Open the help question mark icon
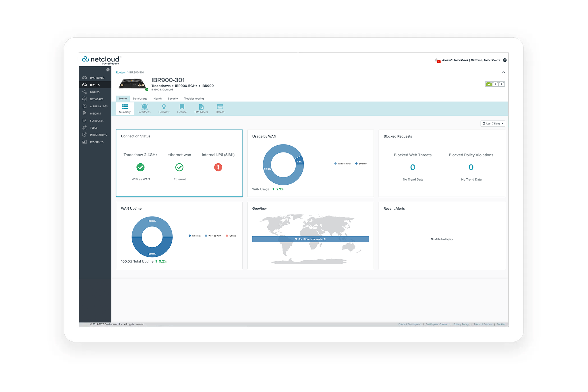 click(x=505, y=60)
